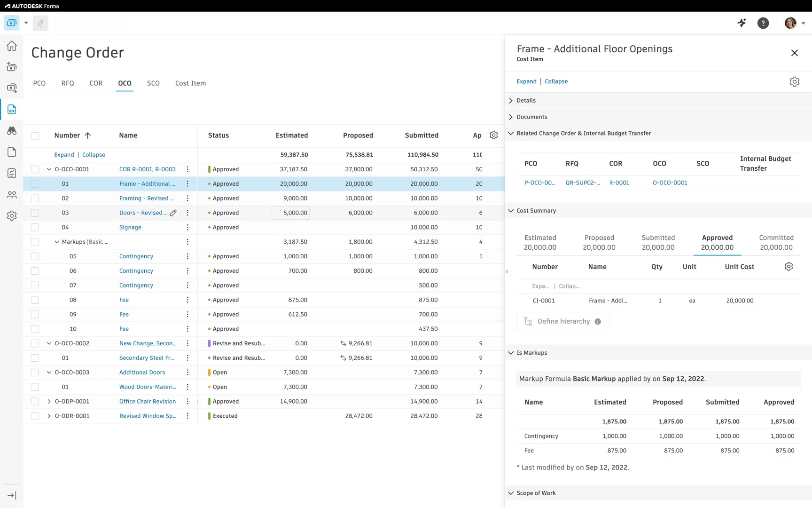Viewport: 812px width, 508px height.
Task: Open the Home icon in sidebar
Action: pos(12,46)
